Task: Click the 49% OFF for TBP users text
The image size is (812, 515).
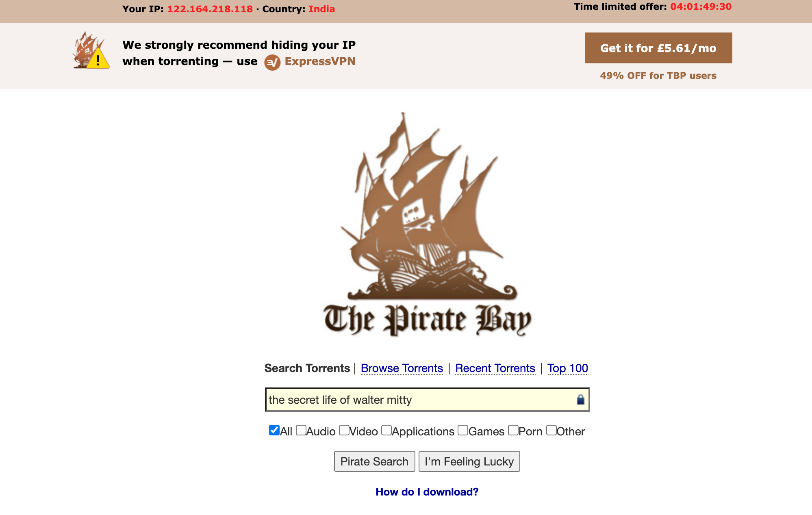Action: point(658,76)
